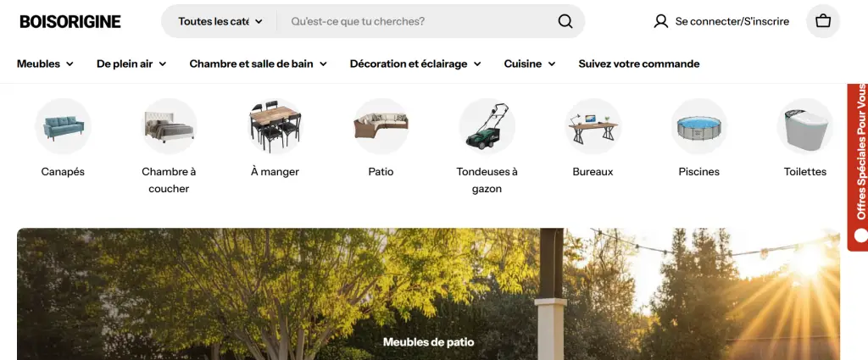The image size is (868, 360).
Task: Open the Chambre à coucher bed icon
Action: 169,126
